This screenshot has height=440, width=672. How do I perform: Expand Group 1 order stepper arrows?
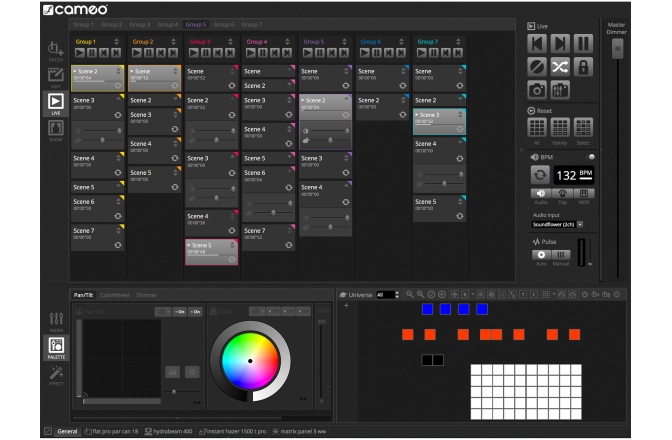(118, 42)
